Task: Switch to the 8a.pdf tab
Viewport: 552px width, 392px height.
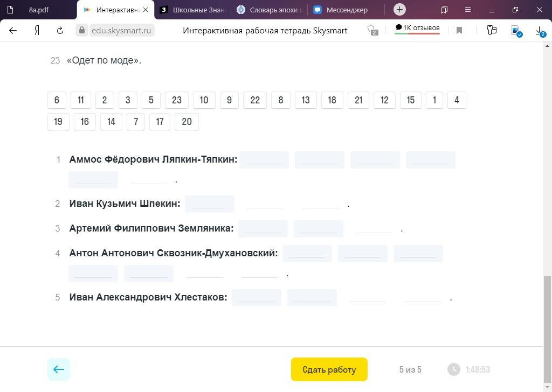Action: pyautogui.click(x=39, y=10)
